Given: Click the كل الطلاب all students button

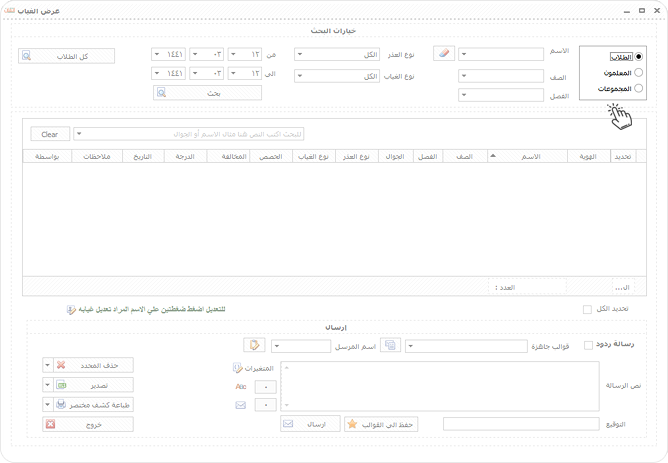Looking at the screenshot, I should (66, 56).
